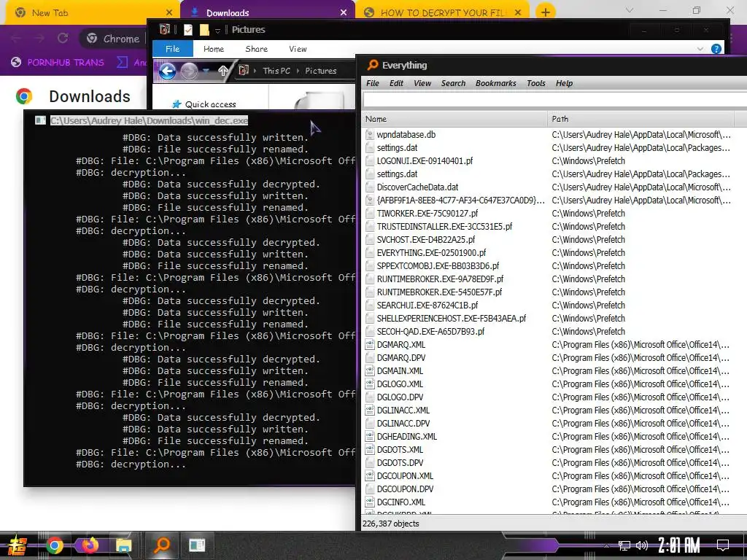Click the Explorer new folder toolbar icon

(x=204, y=30)
